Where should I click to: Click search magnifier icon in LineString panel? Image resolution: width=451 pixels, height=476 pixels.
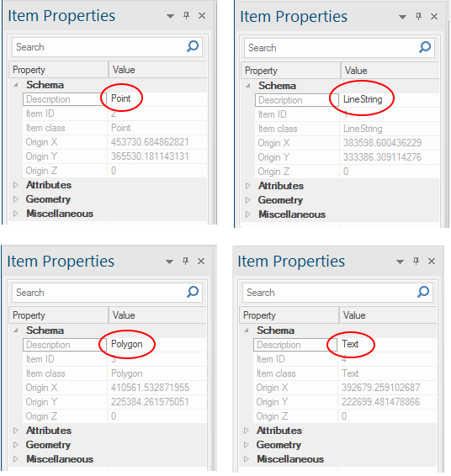click(425, 47)
